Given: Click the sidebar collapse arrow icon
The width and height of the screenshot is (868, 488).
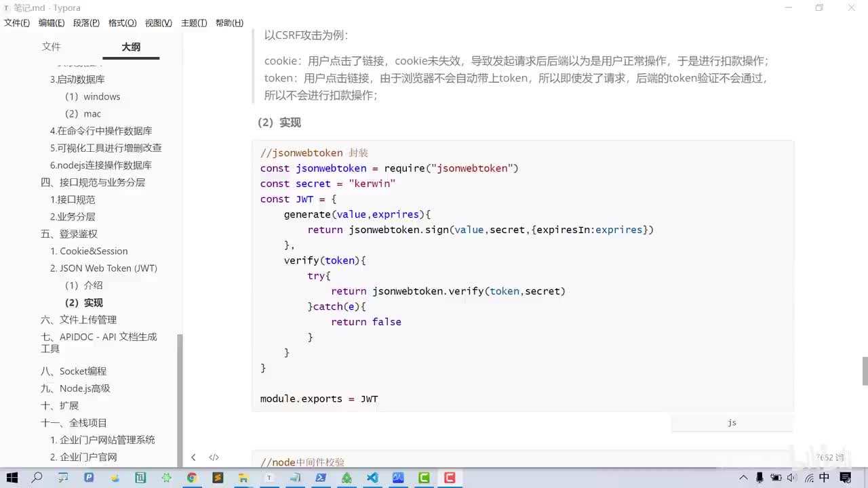Looking at the screenshot, I should (x=193, y=457).
